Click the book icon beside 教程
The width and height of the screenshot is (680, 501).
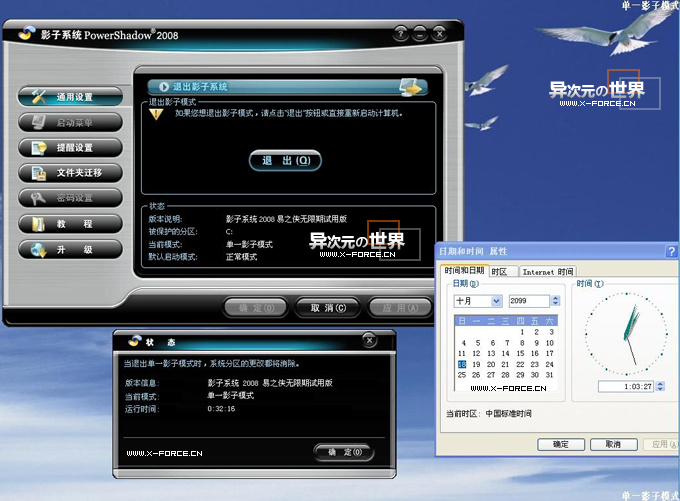click(x=38, y=224)
